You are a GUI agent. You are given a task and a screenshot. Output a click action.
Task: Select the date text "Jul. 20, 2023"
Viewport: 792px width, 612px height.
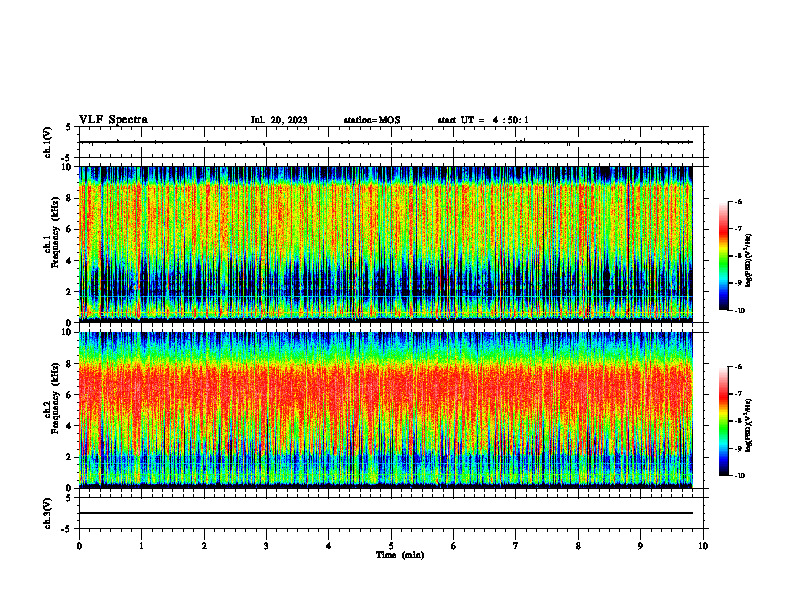(279, 120)
